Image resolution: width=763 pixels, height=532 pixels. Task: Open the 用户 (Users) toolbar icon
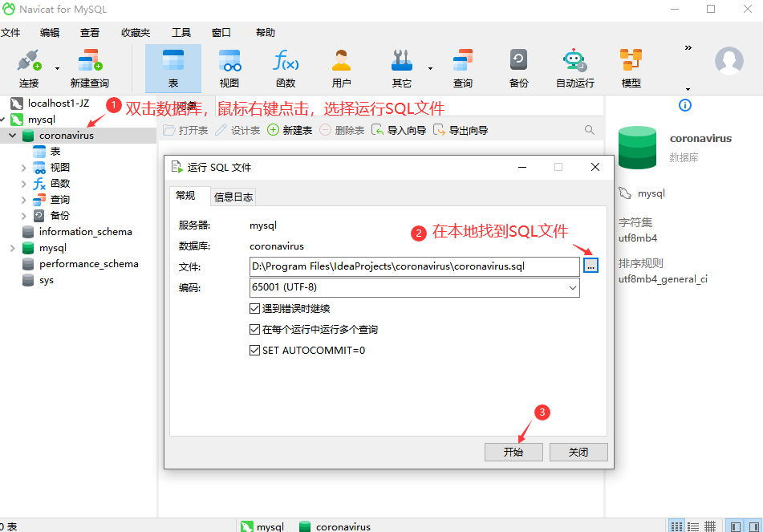(x=340, y=67)
